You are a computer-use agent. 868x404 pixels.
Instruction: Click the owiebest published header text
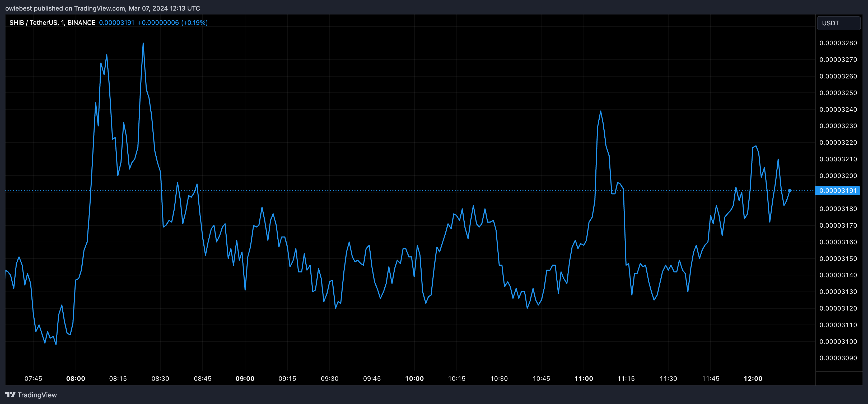pos(102,8)
